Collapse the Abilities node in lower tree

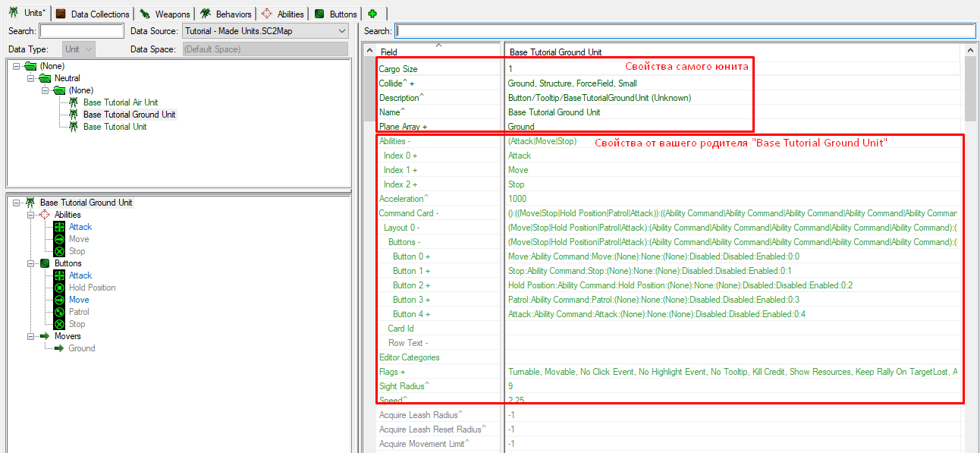(31, 215)
